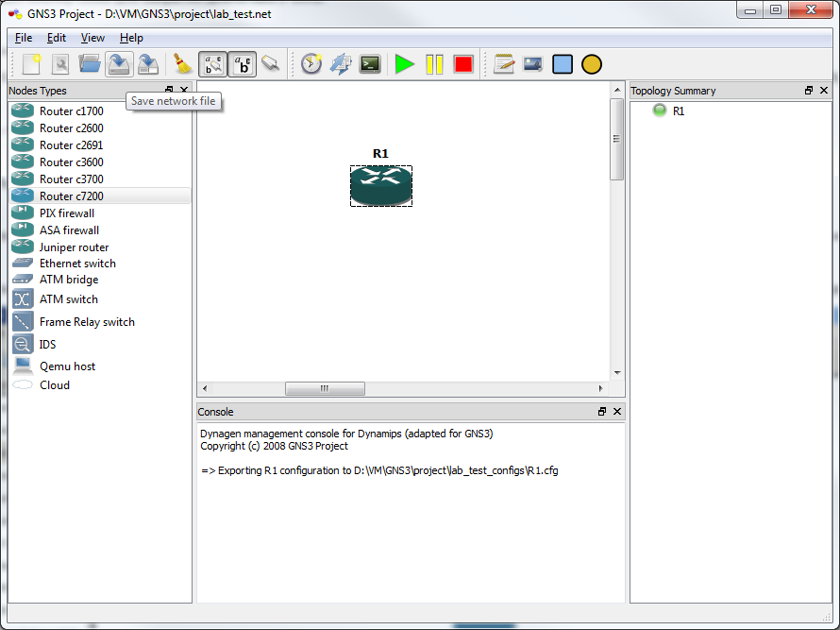Click the vertical scrollbar thumb of canvas
This screenshot has width=840, height=630.
[617, 139]
